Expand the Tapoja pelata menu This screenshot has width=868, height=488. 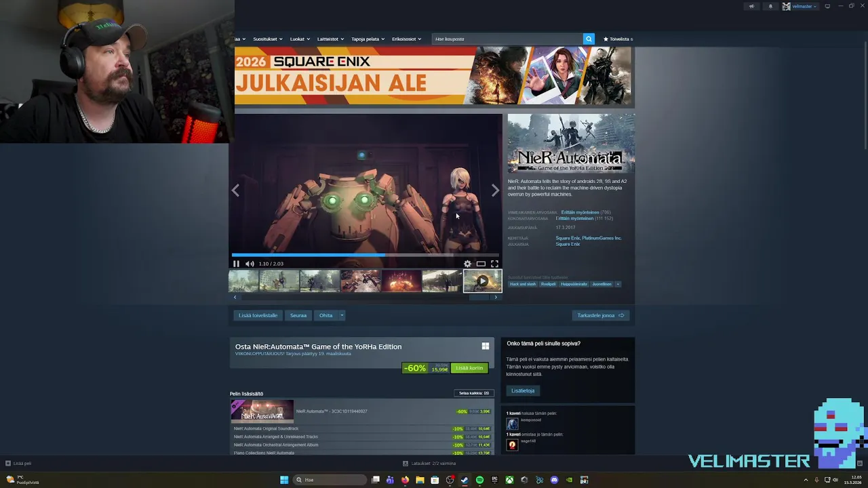pyautogui.click(x=368, y=39)
